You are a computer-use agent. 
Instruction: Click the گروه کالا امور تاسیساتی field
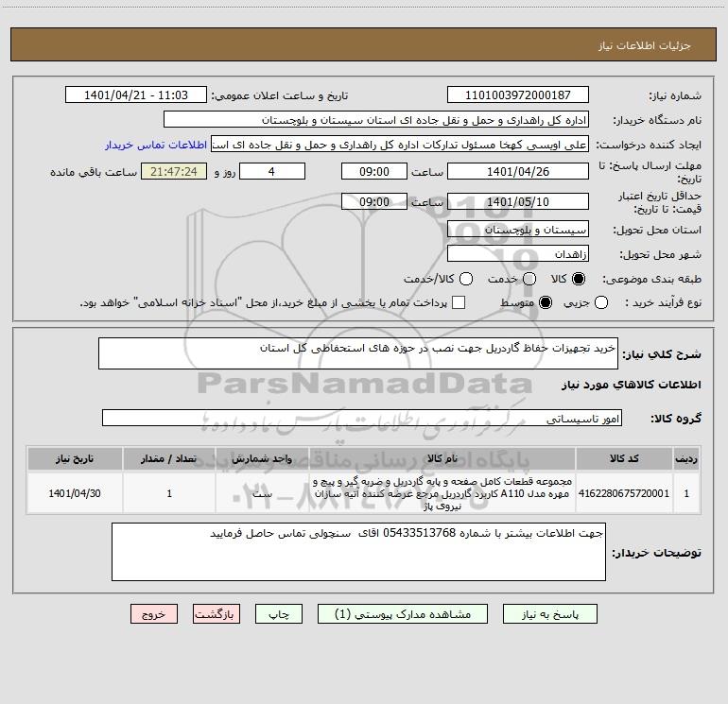[362, 418]
